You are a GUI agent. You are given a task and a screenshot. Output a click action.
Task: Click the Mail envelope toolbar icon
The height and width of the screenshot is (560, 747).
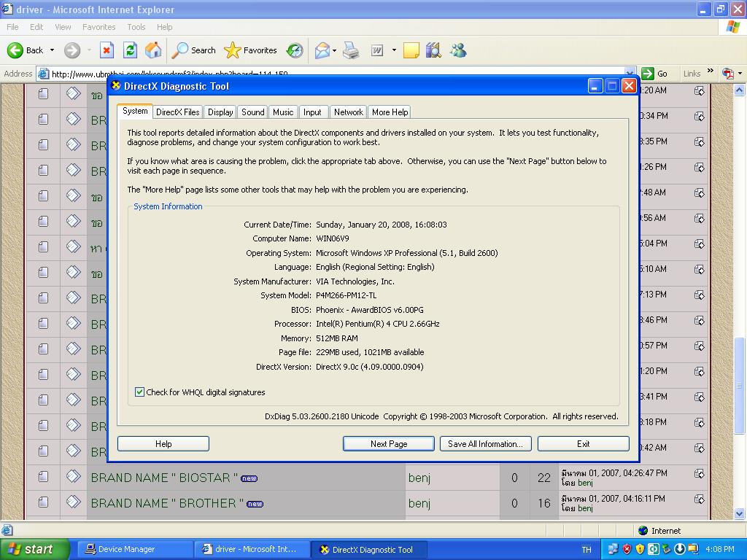[x=322, y=50]
